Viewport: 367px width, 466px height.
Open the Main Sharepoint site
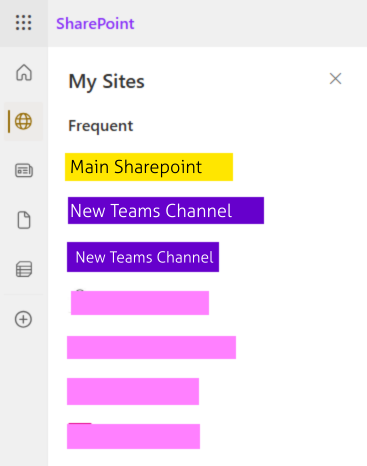(x=149, y=167)
